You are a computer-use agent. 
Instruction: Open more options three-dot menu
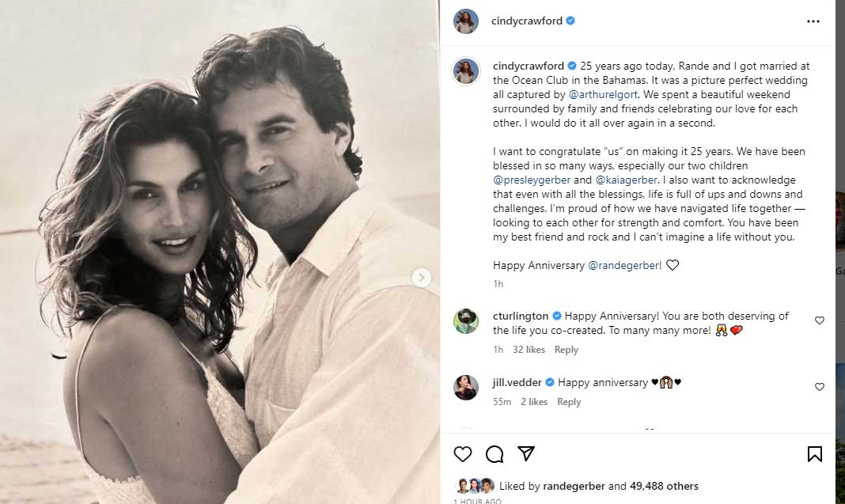(813, 21)
